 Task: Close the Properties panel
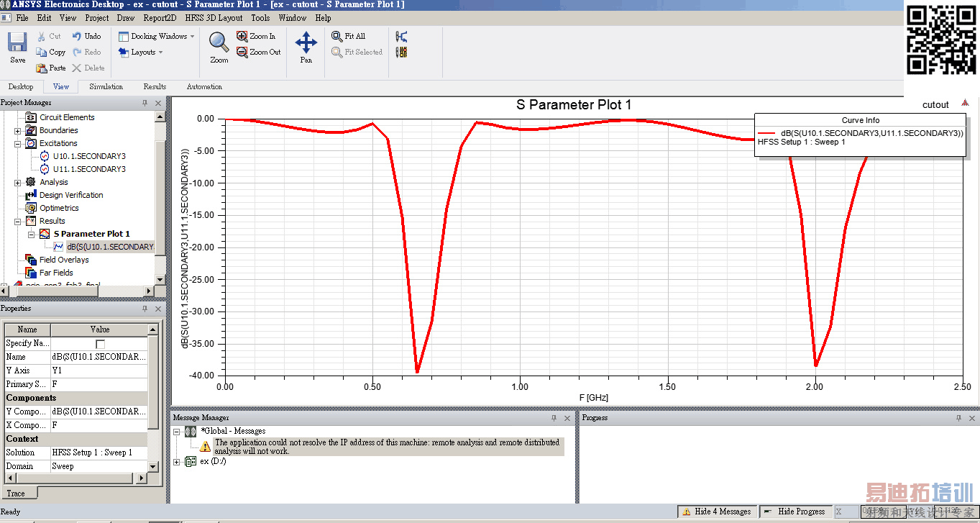point(158,309)
